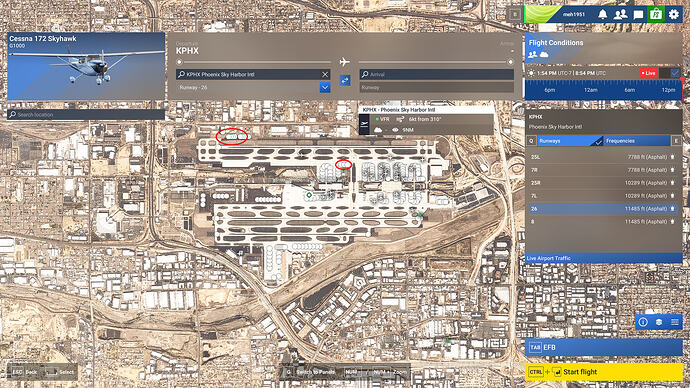Click the 6am mark on time slider

(x=629, y=90)
